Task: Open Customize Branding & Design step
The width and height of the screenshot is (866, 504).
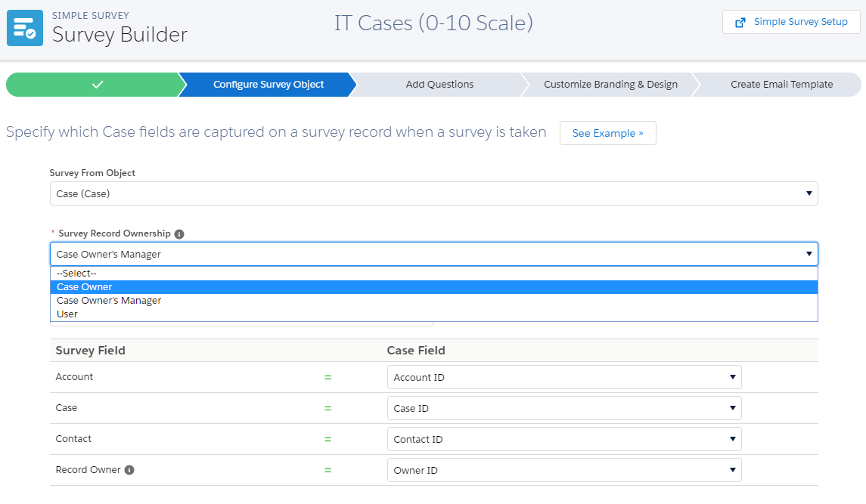Action: 610,85
